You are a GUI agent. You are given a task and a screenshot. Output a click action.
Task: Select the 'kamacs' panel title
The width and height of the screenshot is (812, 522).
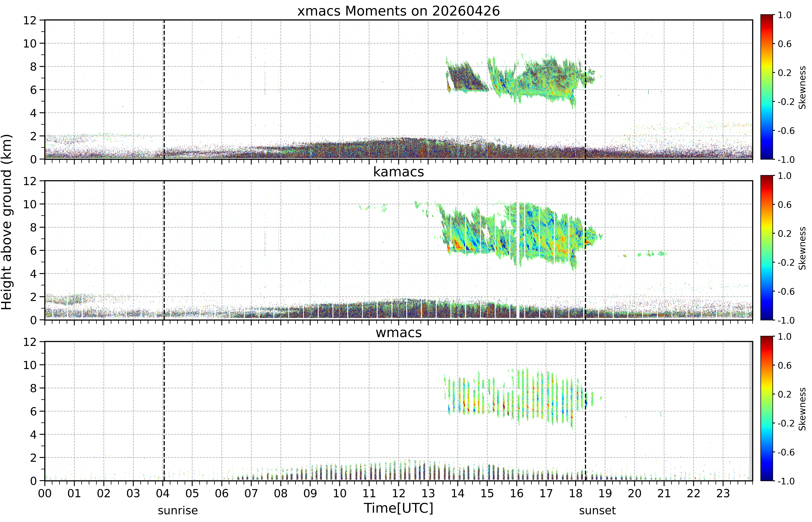(399, 172)
